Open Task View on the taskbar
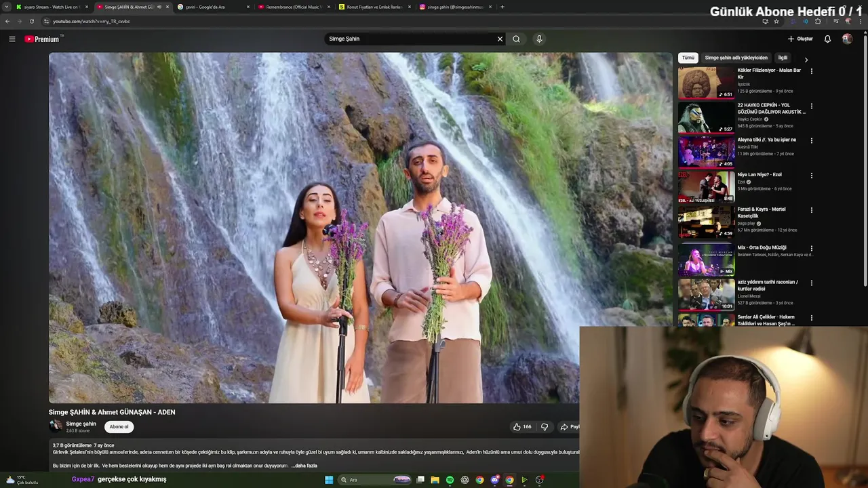 [x=420, y=480]
